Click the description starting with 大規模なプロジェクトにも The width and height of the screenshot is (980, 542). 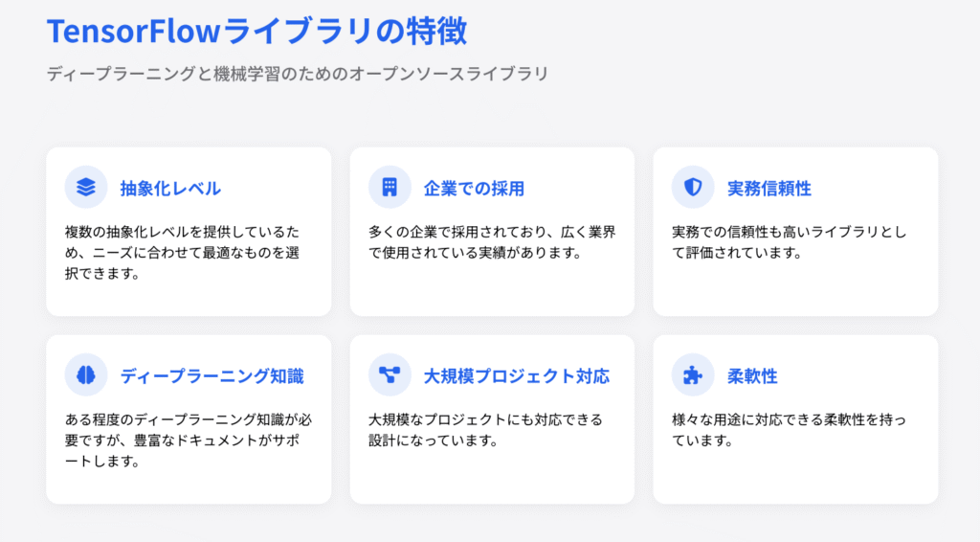491,430
